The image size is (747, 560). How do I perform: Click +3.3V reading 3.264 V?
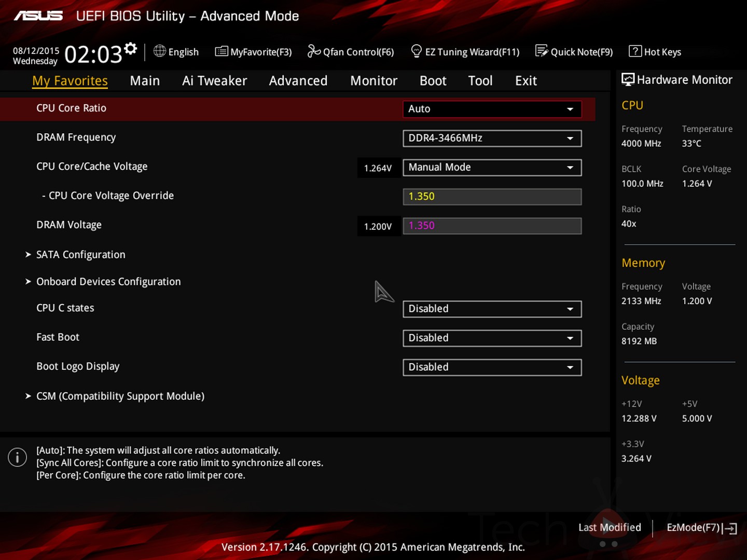click(x=637, y=459)
